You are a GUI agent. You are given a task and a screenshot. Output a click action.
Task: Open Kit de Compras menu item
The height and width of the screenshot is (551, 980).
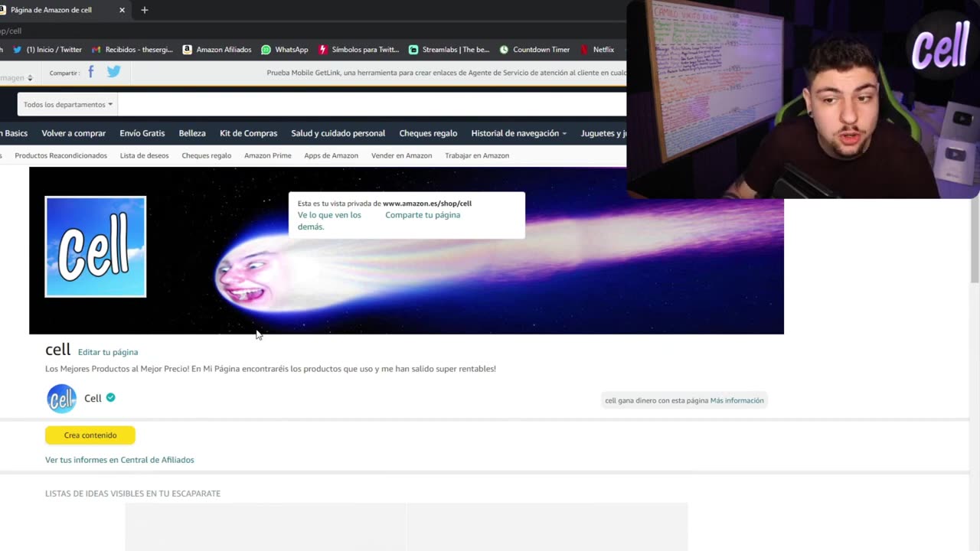pos(249,133)
